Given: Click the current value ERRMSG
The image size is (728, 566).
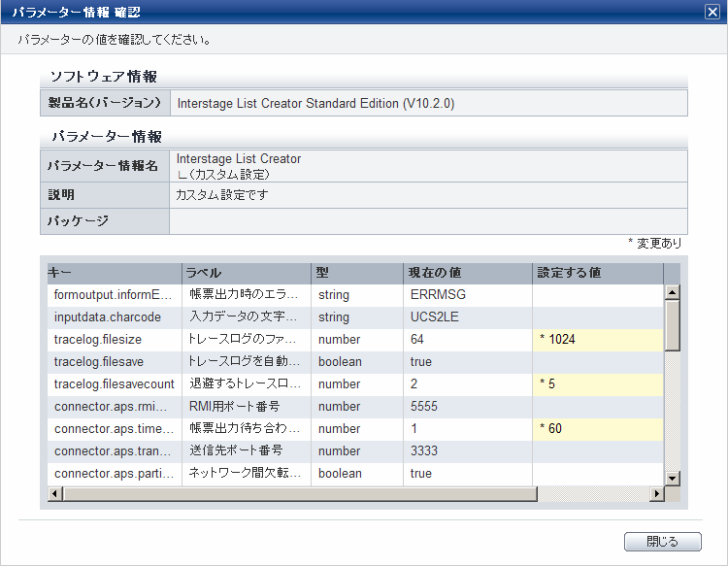Looking at the screenshot, I should point(438,295).
